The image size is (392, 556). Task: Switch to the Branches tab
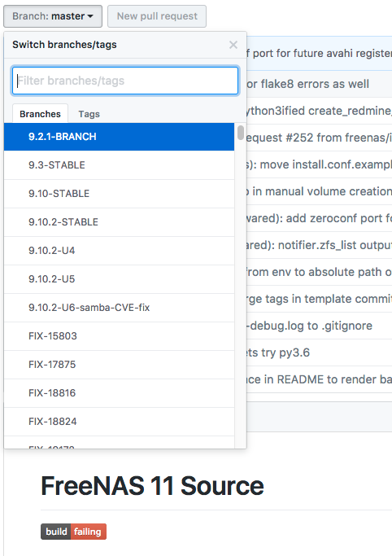tap(40, 114)
